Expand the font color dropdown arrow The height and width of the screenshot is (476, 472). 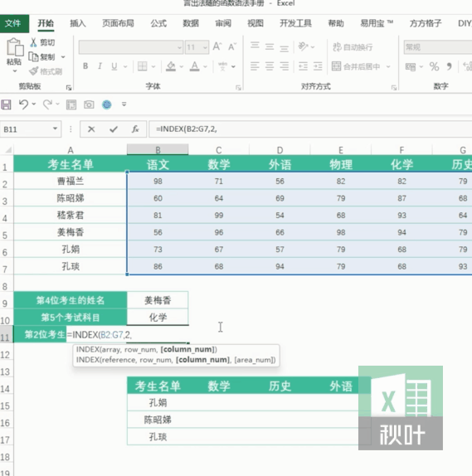(206, 66)
